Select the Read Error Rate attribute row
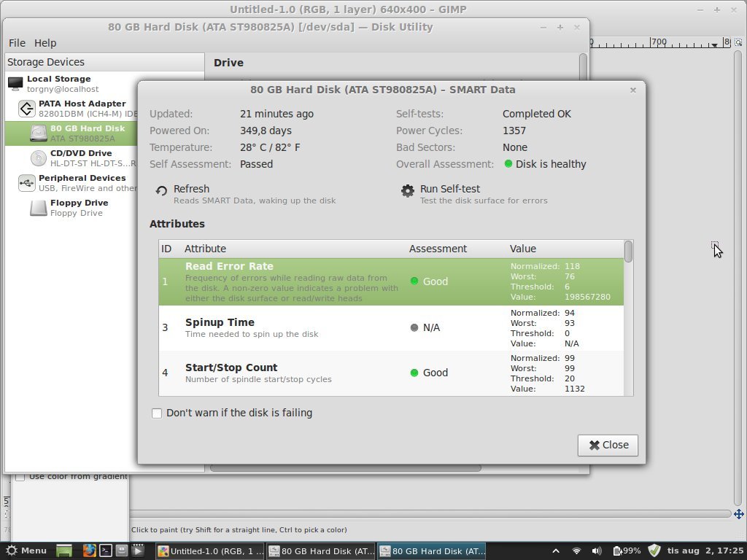 (x=391, y=282)
